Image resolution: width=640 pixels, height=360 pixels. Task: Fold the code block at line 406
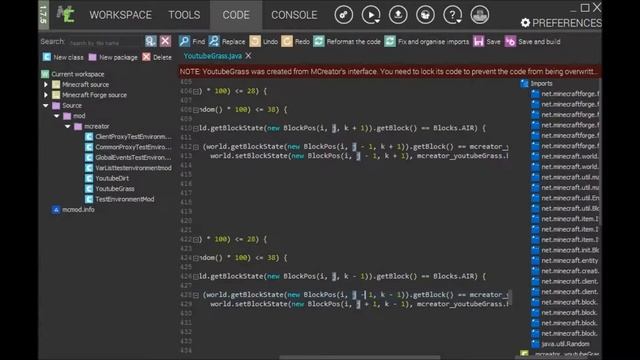point(196,91)
